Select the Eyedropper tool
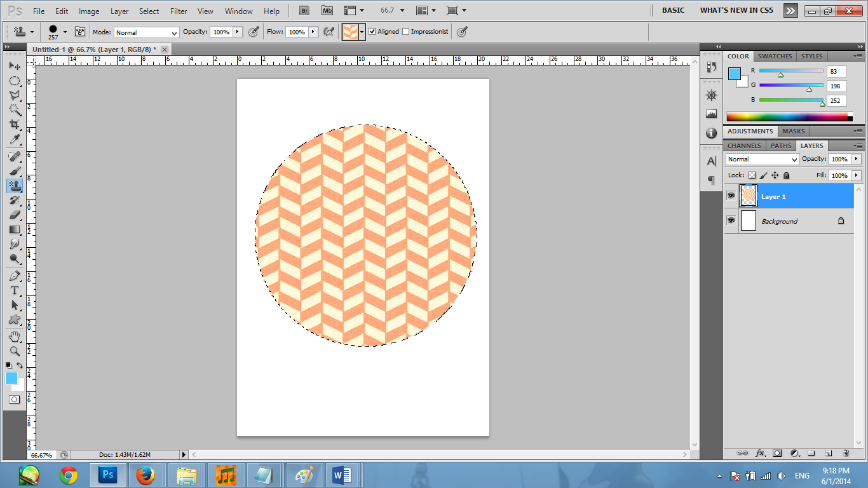The image size is (868, 488). [15, 140]
